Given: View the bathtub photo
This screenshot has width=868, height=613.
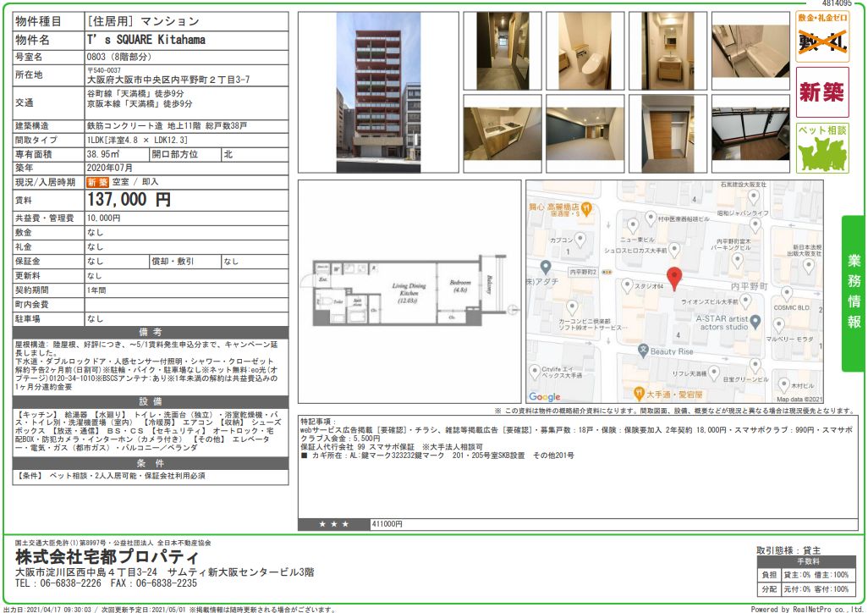Looking at the screenshot, I should [x=750, y=51].
